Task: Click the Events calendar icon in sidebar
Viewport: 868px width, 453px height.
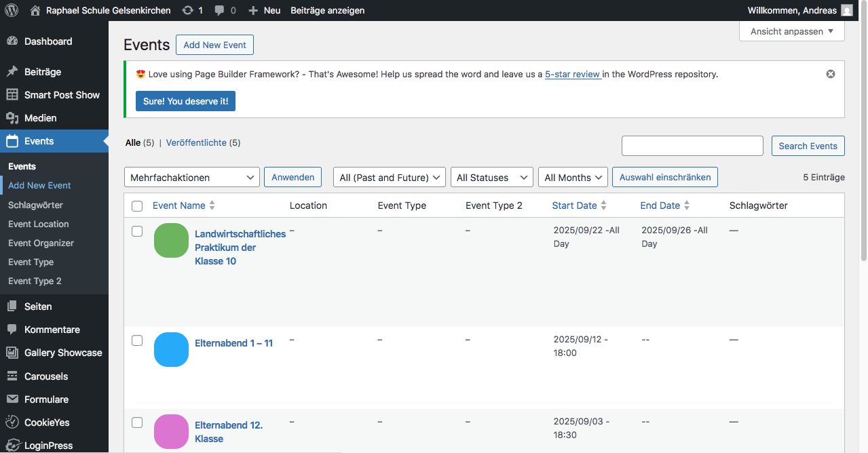Action: point(12,141)
